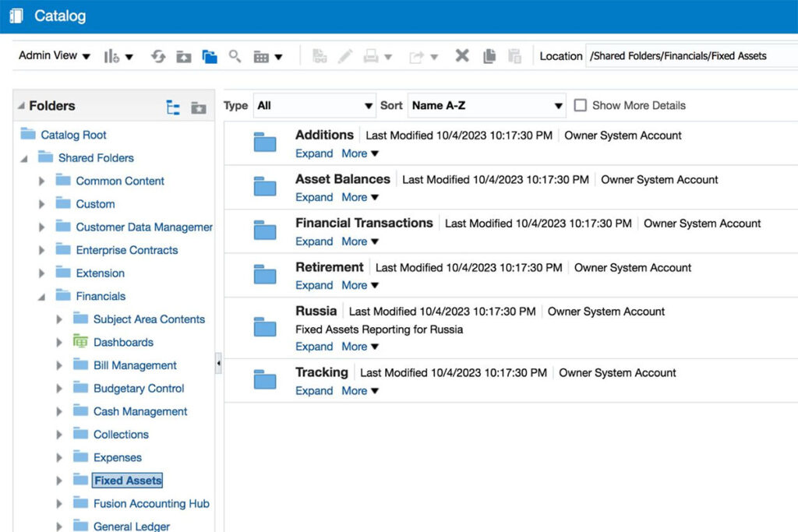Enable the Show More Details checkbox
The image size is (798, 532).
pos(580,105)
